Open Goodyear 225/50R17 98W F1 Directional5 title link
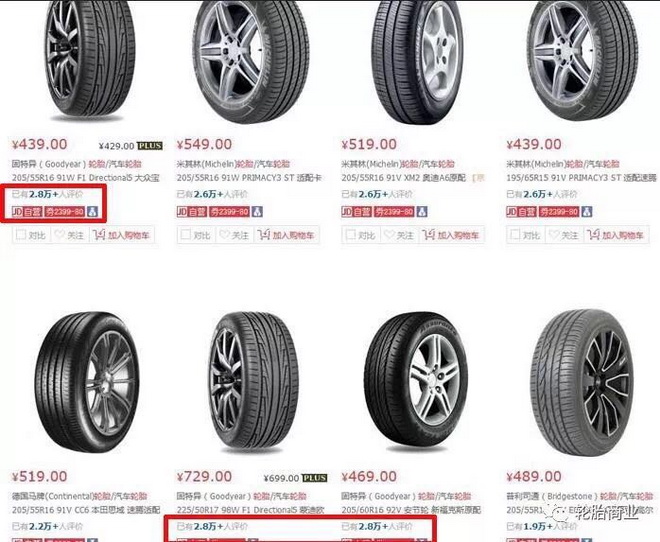 pyautogui.click(x=250, y=510)
